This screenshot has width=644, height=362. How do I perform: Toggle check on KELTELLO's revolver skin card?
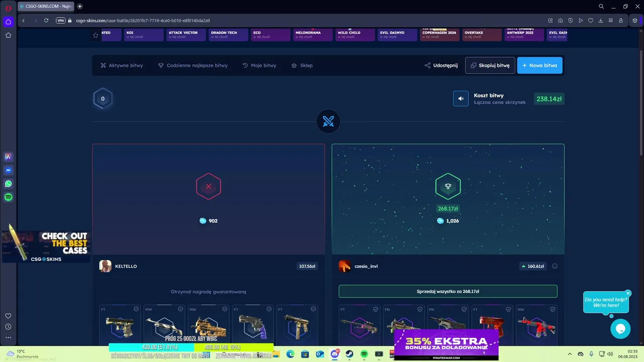point(269,309)
